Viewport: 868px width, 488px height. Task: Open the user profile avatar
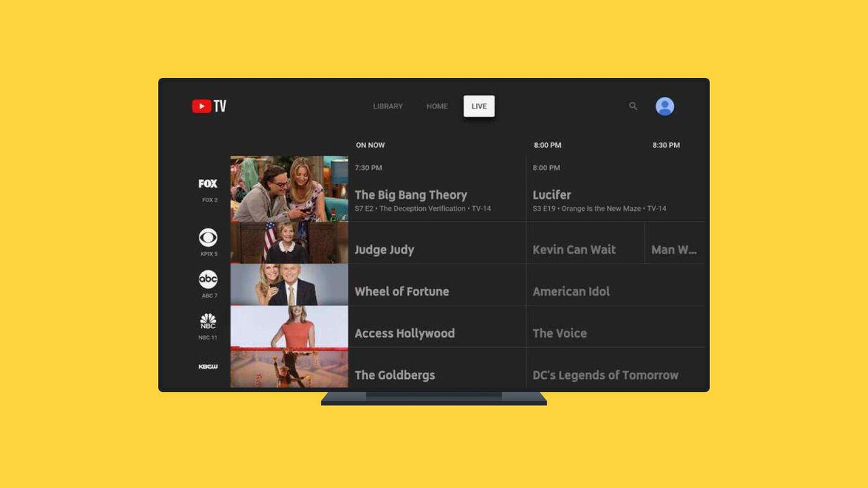coord(665,106)
